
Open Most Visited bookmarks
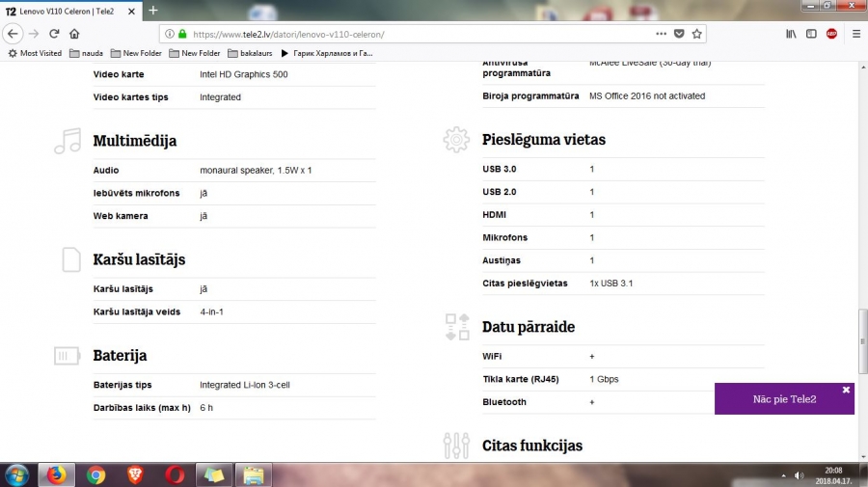35,53
